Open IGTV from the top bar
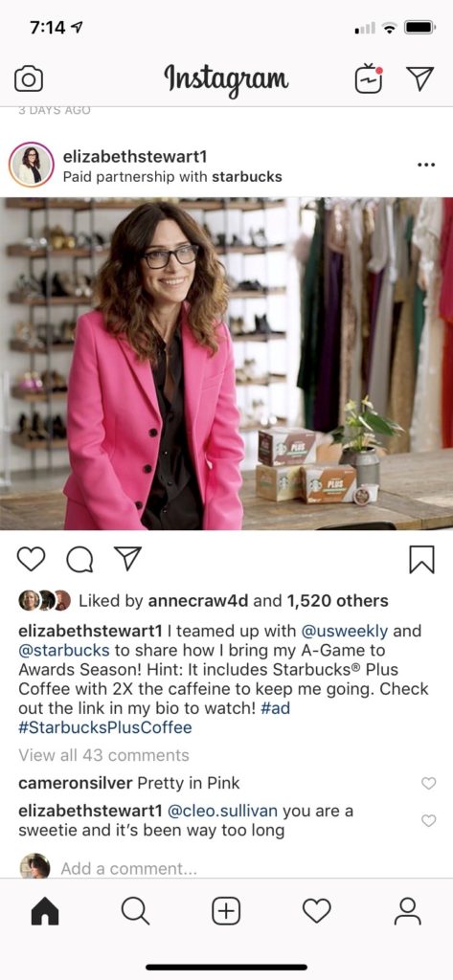 369,78
